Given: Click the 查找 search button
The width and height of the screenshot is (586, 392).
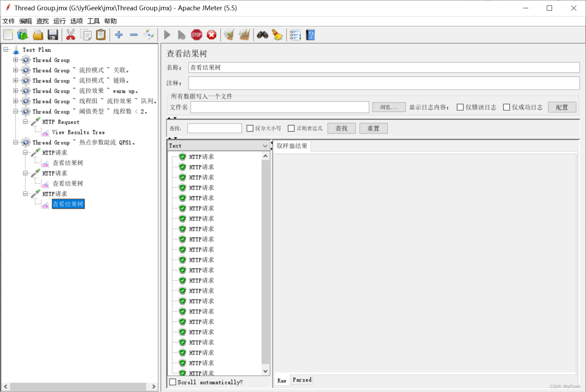Looking at the screenshot, I should pyautogui.click(x=341, y=128).
